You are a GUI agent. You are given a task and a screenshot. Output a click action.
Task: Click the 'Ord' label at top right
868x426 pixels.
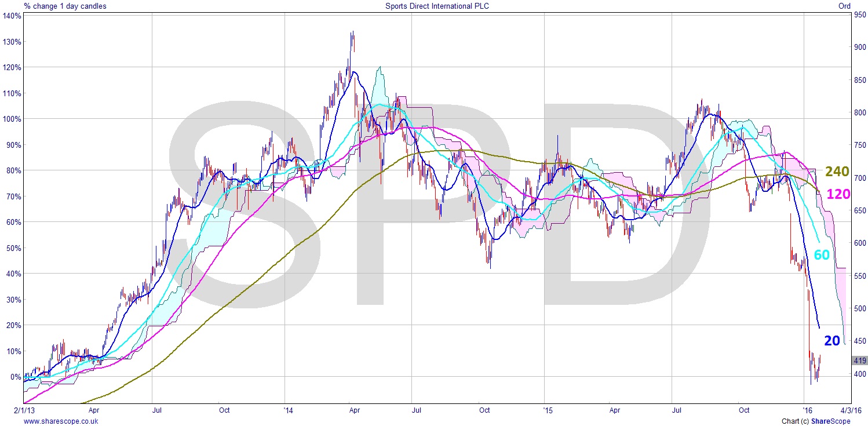[x=844, y=6]
